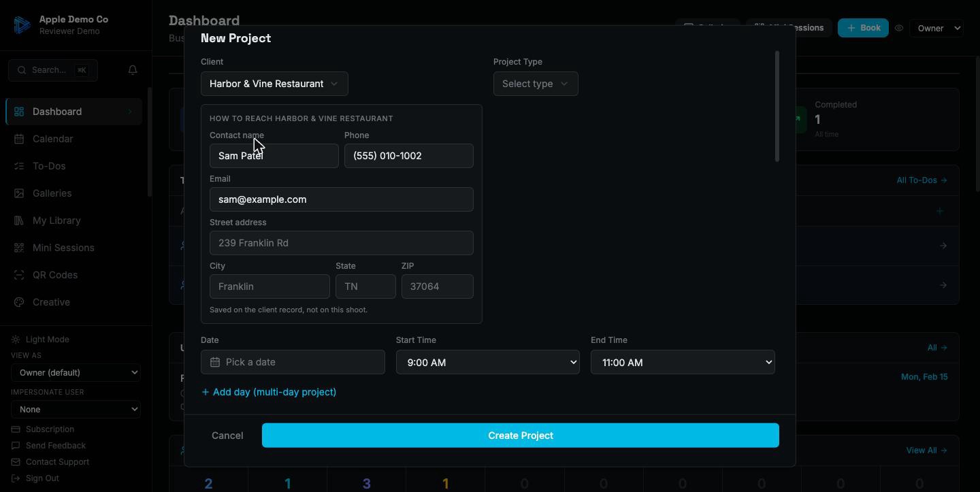Viewport: 980px width, 492px height.
Task: Open Mini Sessions in the sidebar
Action: tap(73, 248)
